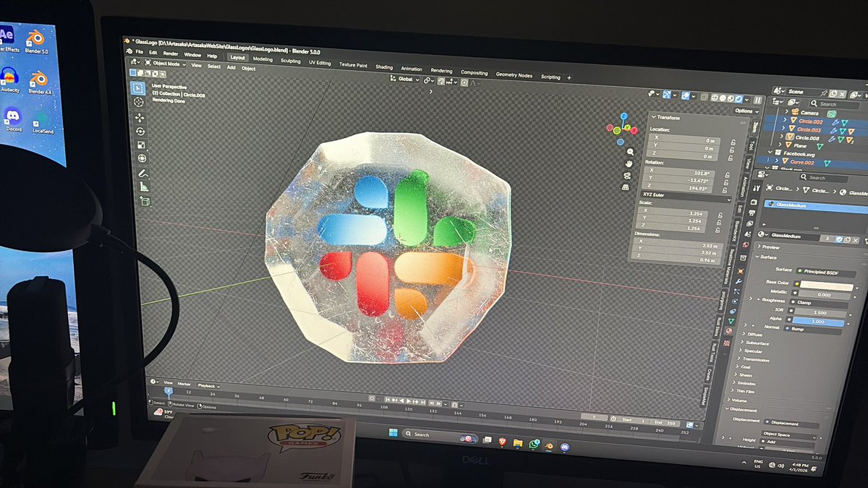Image resolution: width=868 pixels, height=488 pixels.
Task: Toggle proportional editing in header
Action: (464, 82)
